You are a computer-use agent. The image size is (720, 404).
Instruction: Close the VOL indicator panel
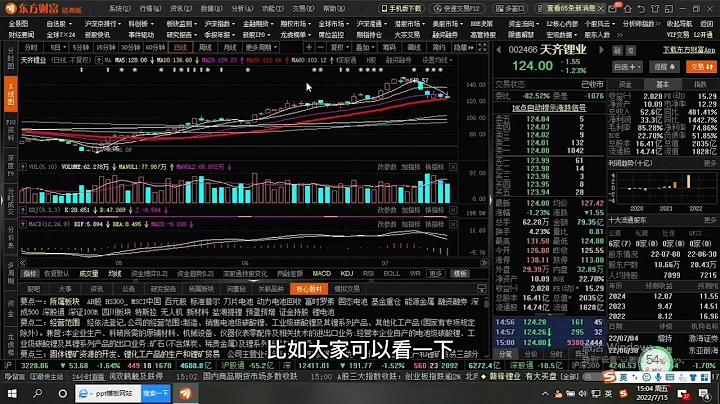coord(453,167)
